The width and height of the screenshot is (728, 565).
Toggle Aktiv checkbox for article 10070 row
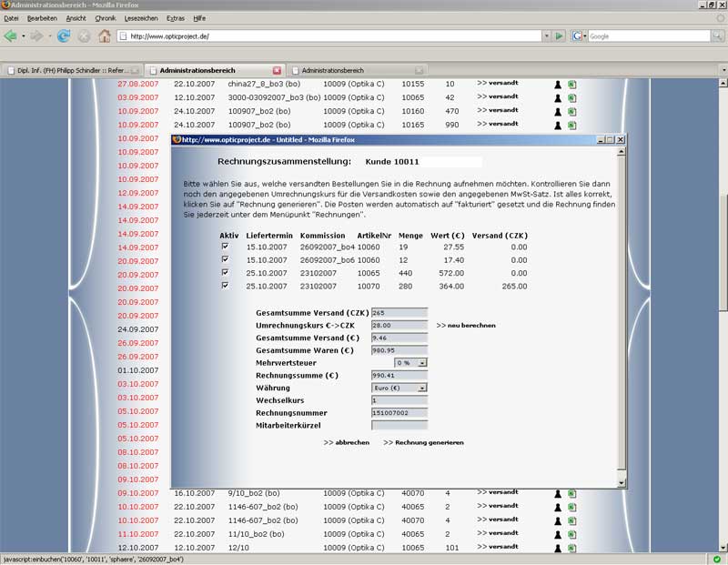225,287
